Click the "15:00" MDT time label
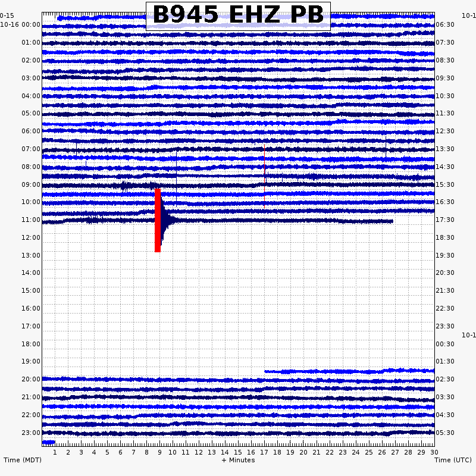This screenshot has width=476, height=476. click(x=31, y=290)
